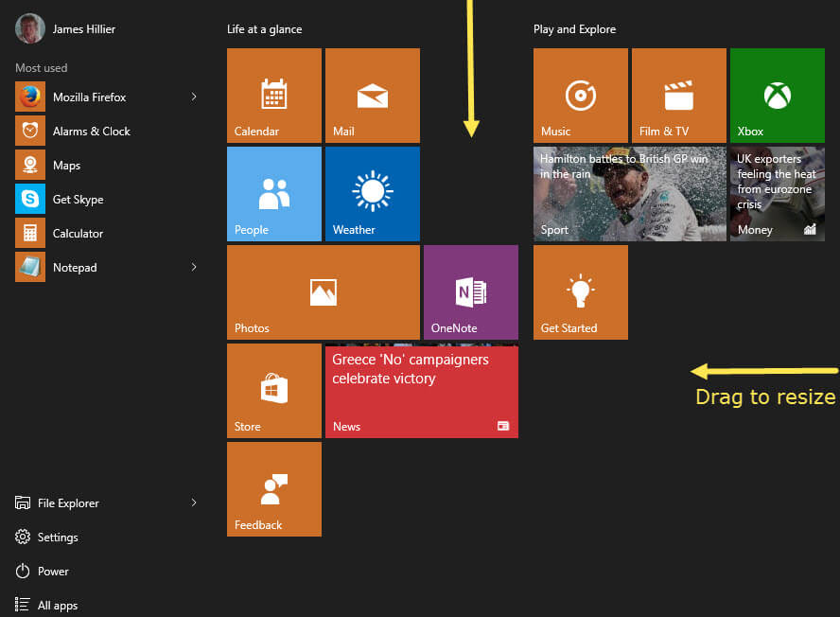Click the Calculator app icon

[30, 233]
